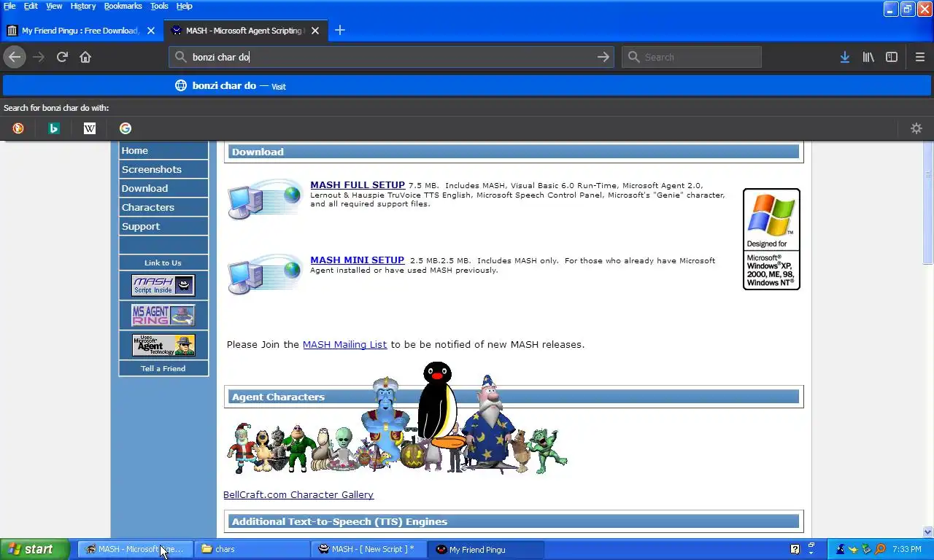The image size is (934, 560).
Task: Open Download in site sidebar
Action: (163, 188)
